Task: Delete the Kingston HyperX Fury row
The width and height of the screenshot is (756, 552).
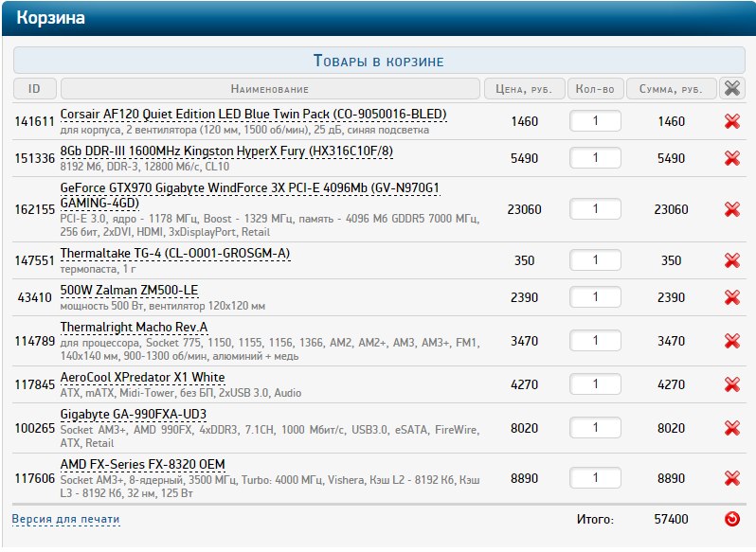Action: pyautogui.click(x=732, y=158)
